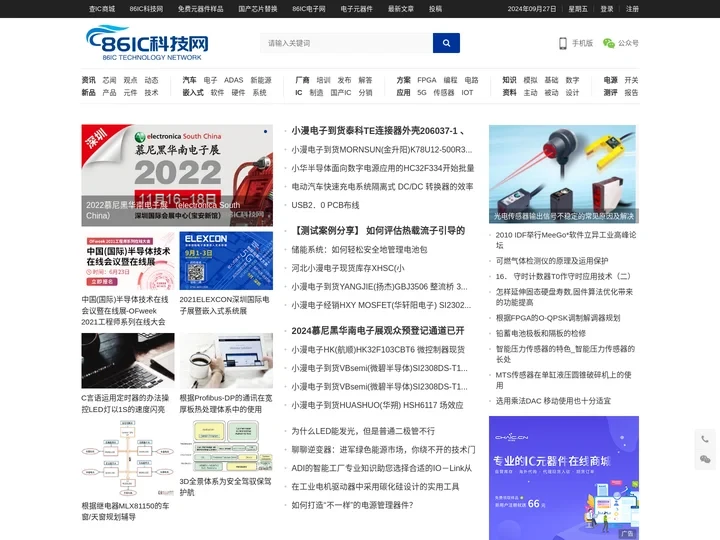The image size is (720, 540).
Task: Click 登录 login link
Action: [607, 9]
